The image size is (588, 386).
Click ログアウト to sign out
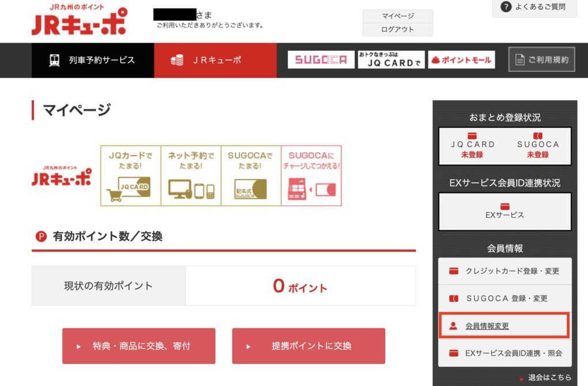397,29
